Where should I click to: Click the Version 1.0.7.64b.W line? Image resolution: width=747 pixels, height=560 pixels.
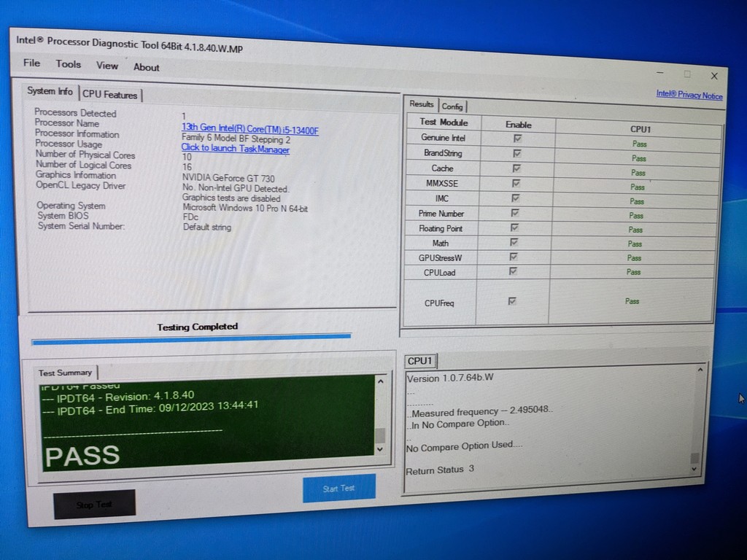449,378
